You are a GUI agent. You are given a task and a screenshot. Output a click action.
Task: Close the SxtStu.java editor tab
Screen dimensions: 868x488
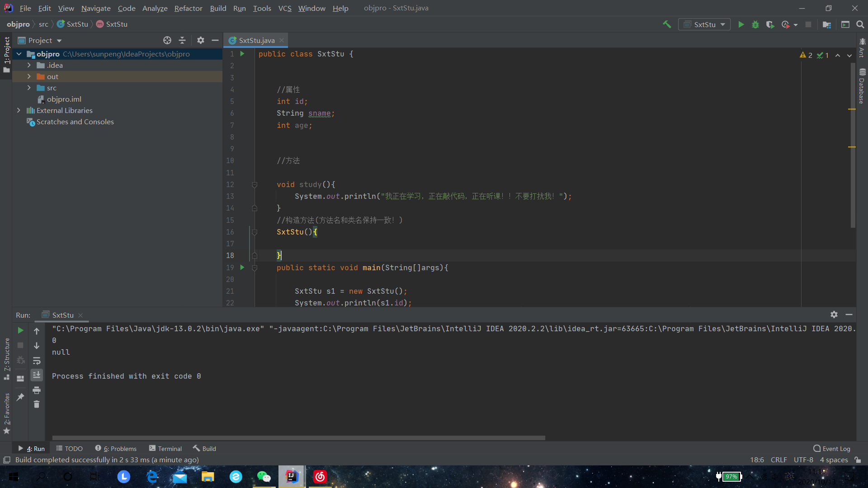click(x=282, y=40)
